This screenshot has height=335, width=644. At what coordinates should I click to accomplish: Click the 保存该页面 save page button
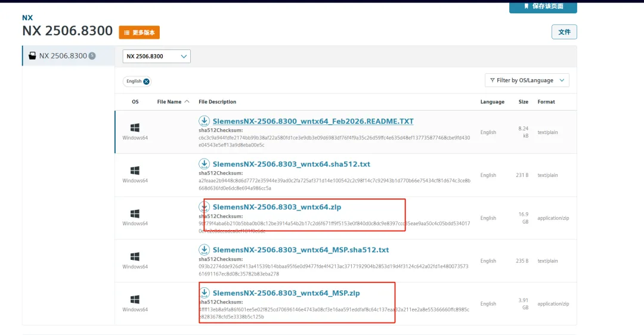(543, 7)
